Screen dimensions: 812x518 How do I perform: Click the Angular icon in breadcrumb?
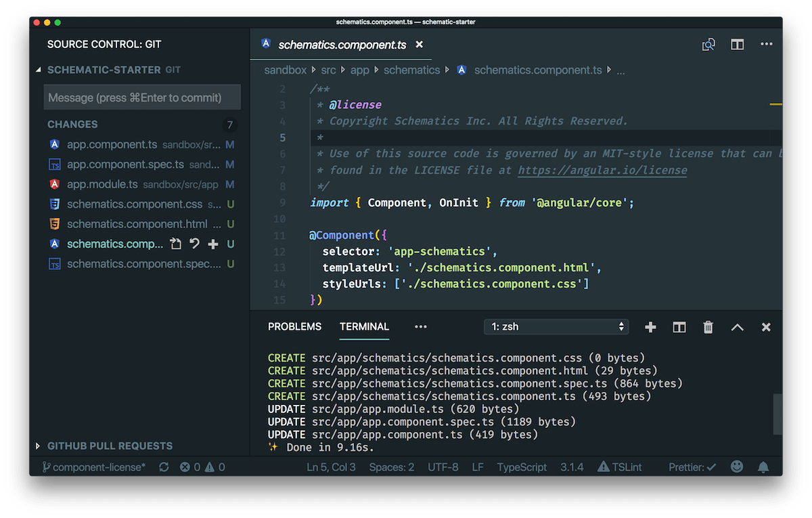coord(462,70)
